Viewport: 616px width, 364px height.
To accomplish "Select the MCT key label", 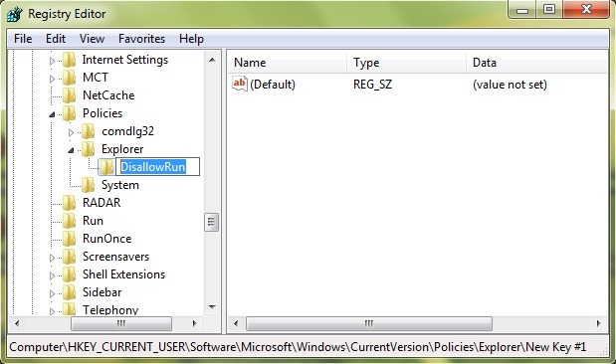I will click(96, 78).
